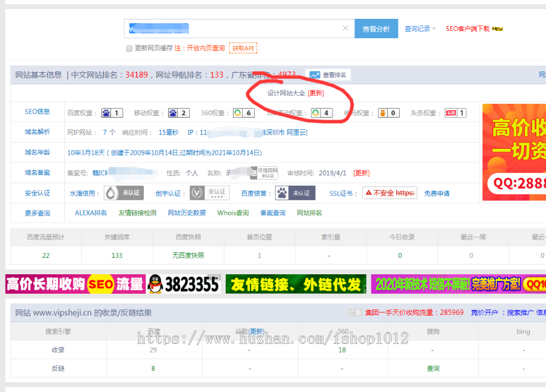Open the 查询记录 dropdown

tap(419, 28)
